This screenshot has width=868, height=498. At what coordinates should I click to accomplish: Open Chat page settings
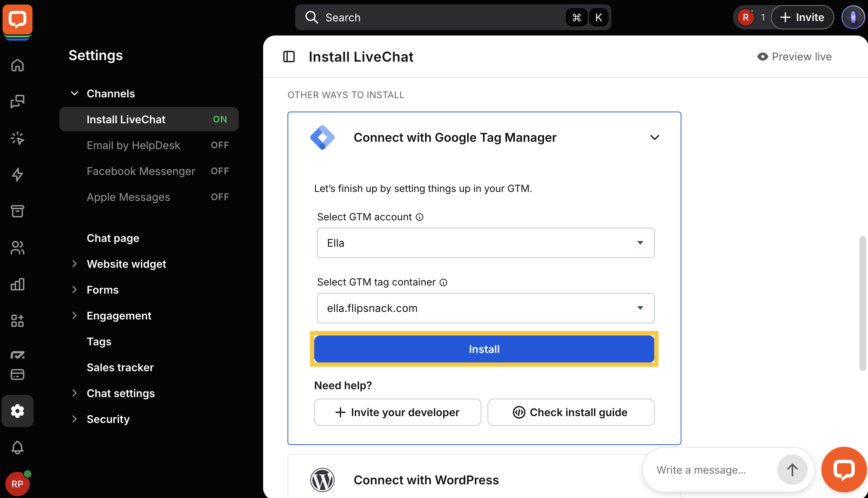pos(113,238)
